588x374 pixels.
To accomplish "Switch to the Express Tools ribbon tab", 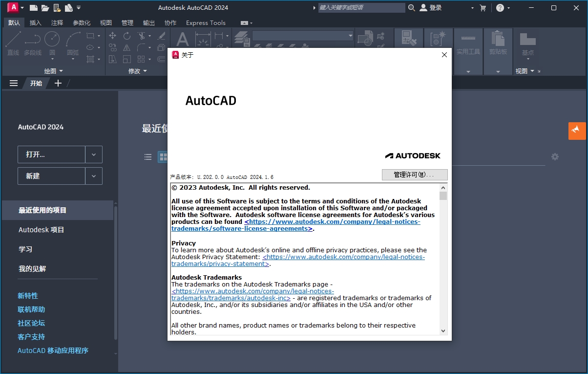I will click(x=206, y=22).
